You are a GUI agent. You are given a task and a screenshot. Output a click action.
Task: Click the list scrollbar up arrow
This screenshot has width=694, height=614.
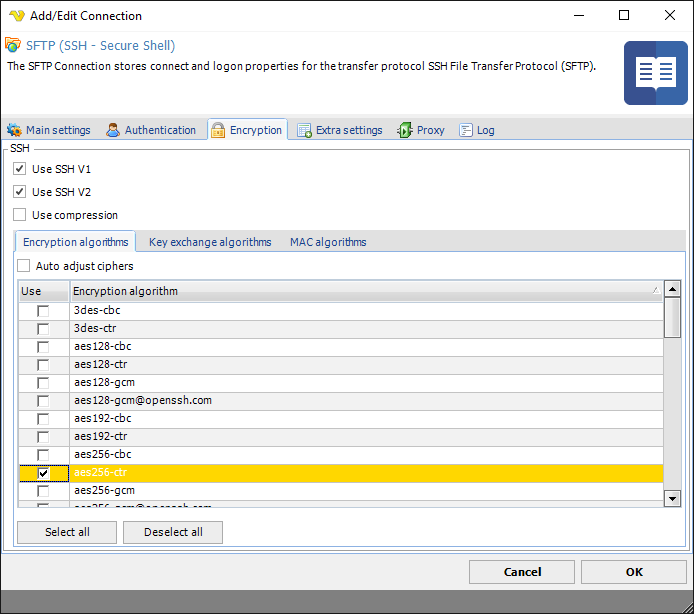coord(673,291)
